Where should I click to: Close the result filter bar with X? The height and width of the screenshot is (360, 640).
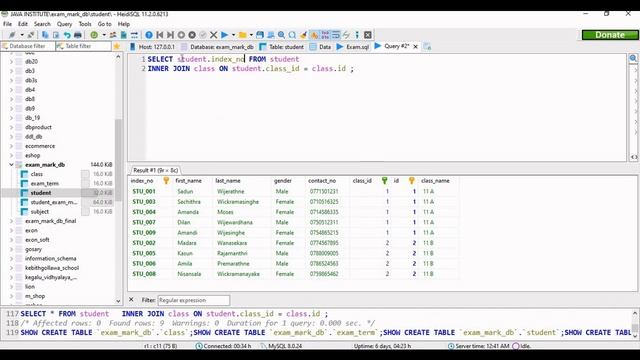[131, 300]
